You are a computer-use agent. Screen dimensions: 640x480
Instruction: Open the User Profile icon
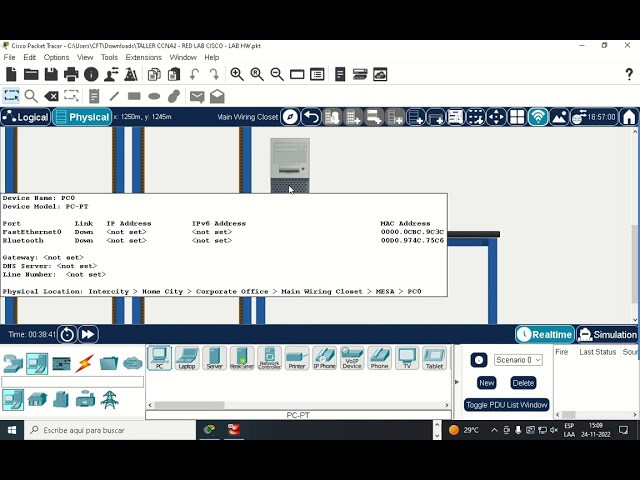pos(111,74)
